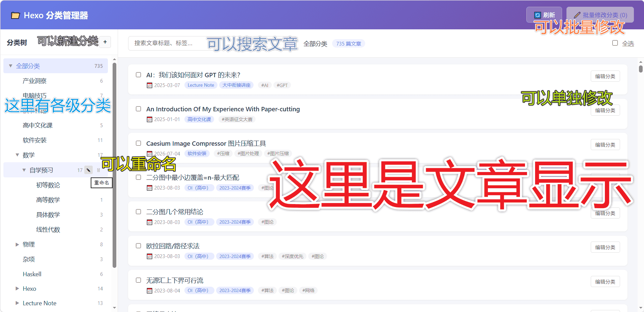Click the 刷新 refresh button

coord(544,15)
